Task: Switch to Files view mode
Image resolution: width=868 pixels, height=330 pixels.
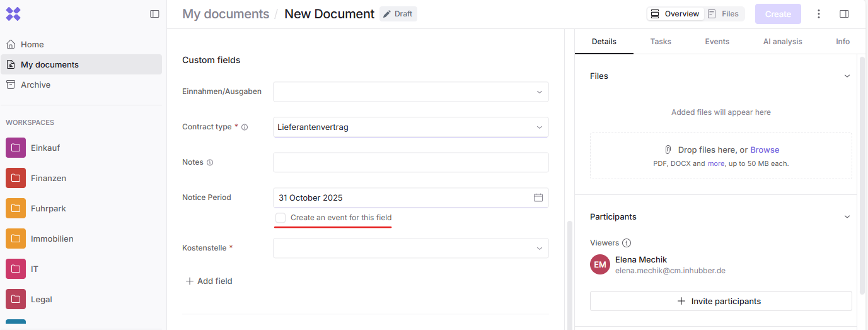Action: (723, 14)
